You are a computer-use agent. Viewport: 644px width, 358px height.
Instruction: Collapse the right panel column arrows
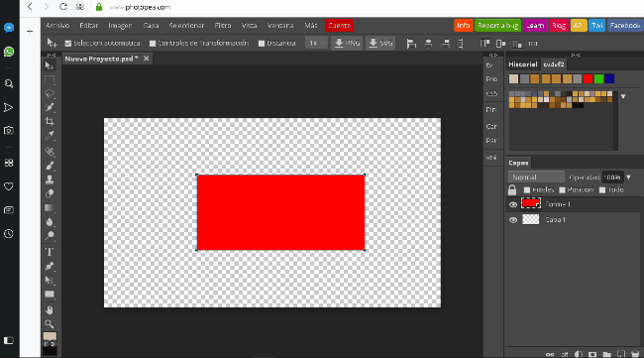coord(576,56)
